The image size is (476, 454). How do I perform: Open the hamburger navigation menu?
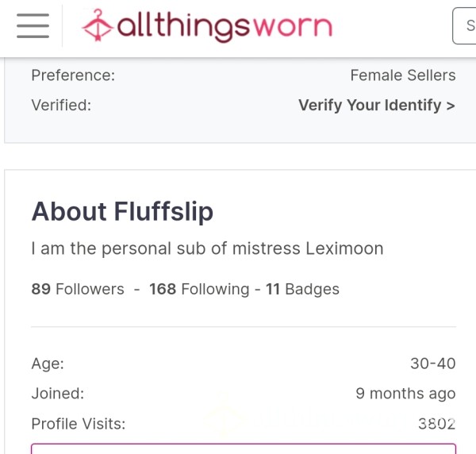33,26
